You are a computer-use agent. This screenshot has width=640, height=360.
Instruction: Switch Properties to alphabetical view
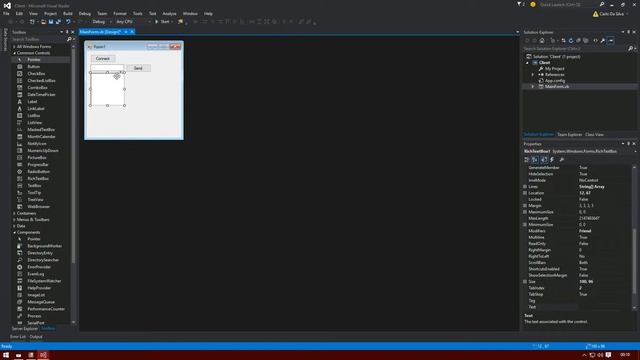[535, 160]
